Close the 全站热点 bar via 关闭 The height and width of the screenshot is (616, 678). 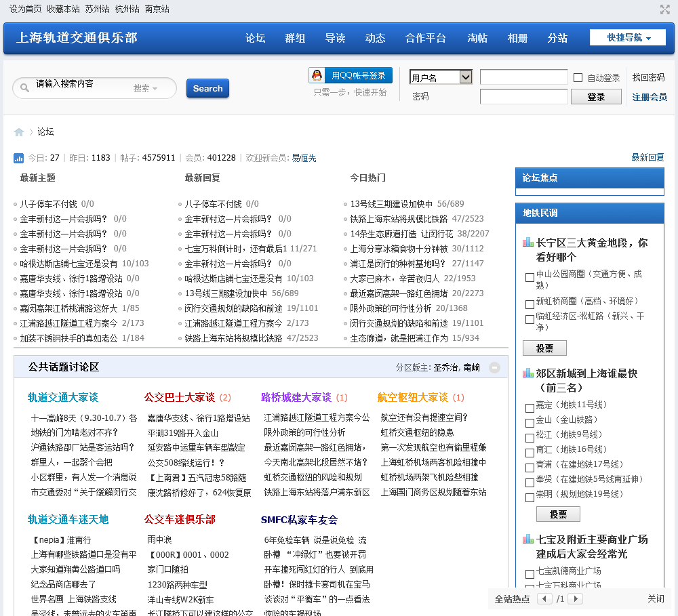point(656,598)
